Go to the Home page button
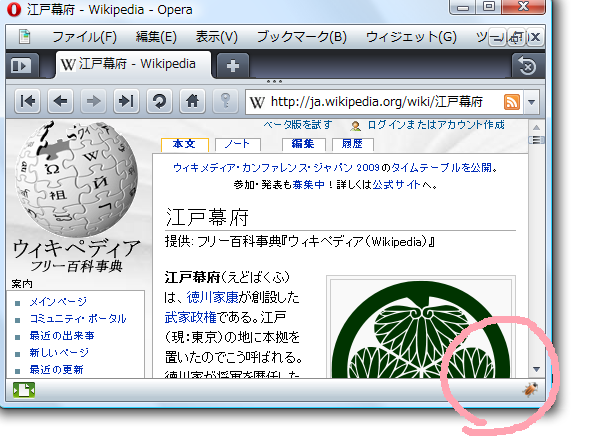The image size is (592, 448). click(192, 101)
